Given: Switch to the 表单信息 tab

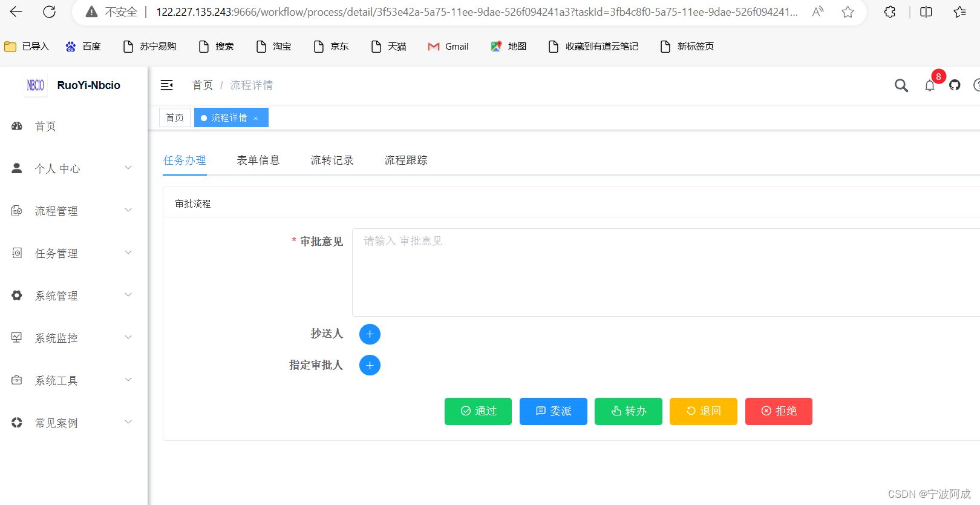Looking at the screenshot, I should [258, 160].
